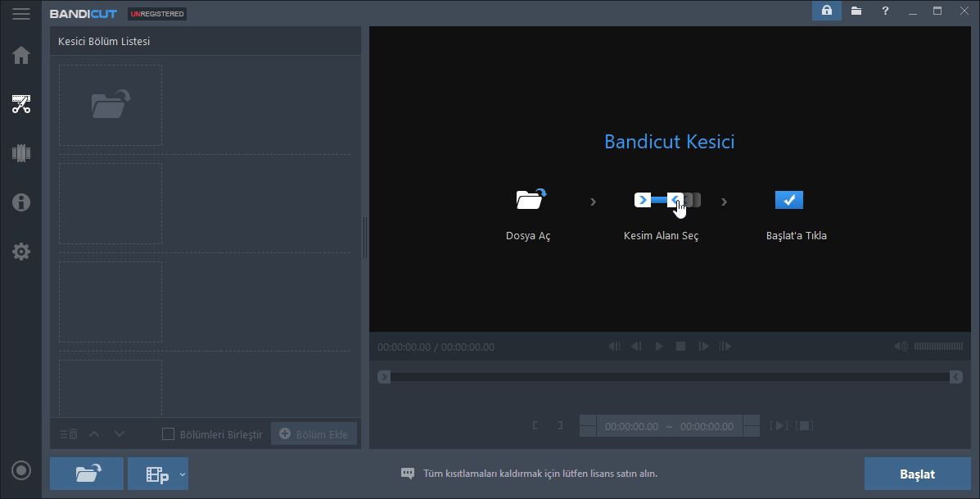Jump to next keyframe
The height and width of the screenshot is (499, 980).
coord(725,347)
